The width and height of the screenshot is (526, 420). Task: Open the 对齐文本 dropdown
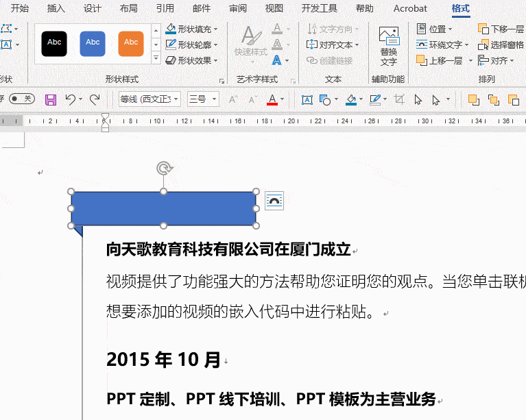pos(333,45)
